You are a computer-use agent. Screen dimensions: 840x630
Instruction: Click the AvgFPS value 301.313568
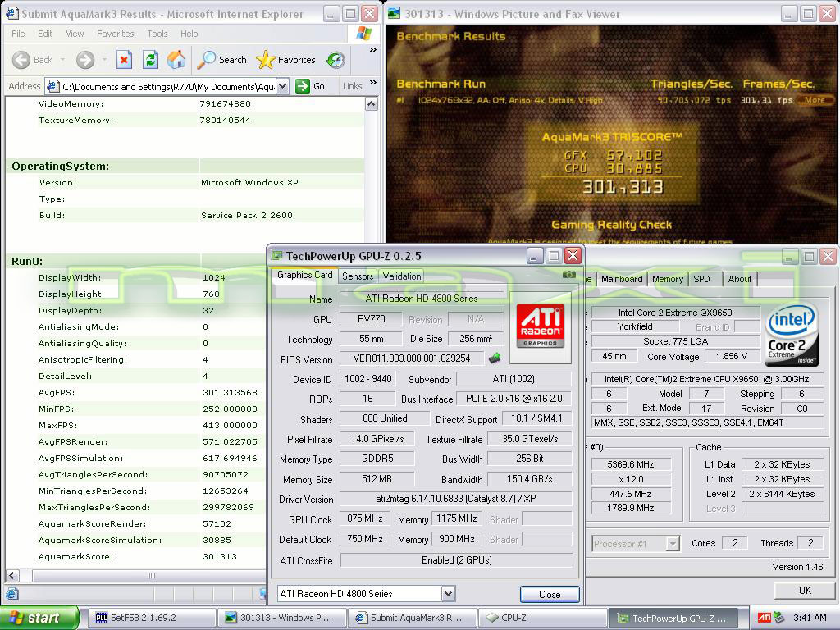(x=230, y=392)
